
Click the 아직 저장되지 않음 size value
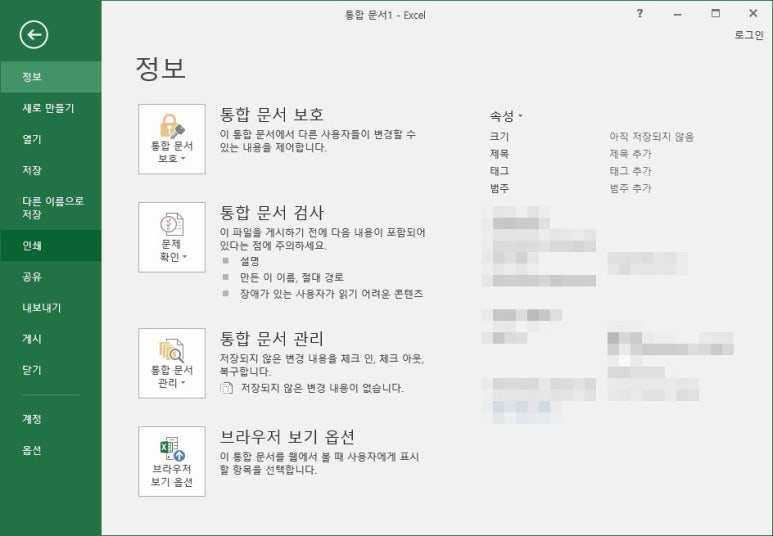point(651,137)
